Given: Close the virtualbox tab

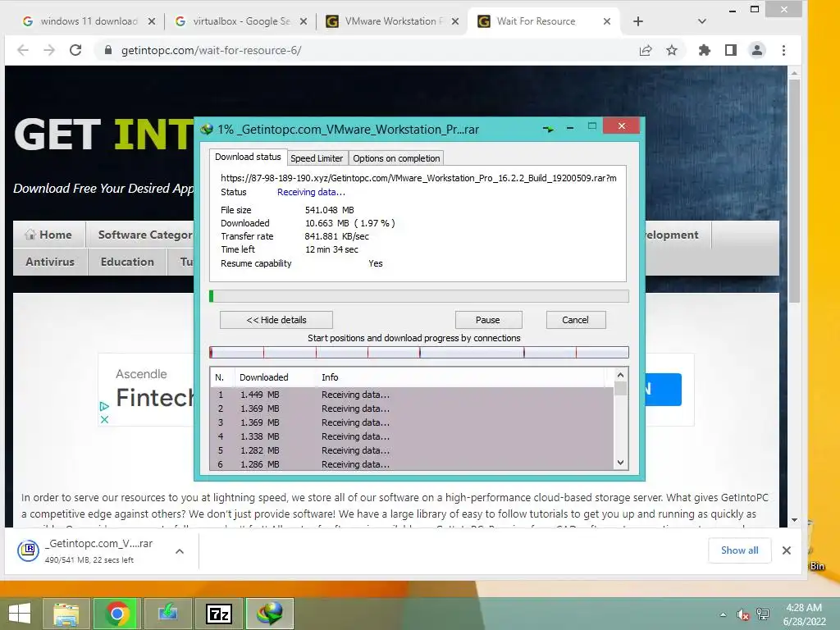Looking at the screenshot, I should pos(304,21).
